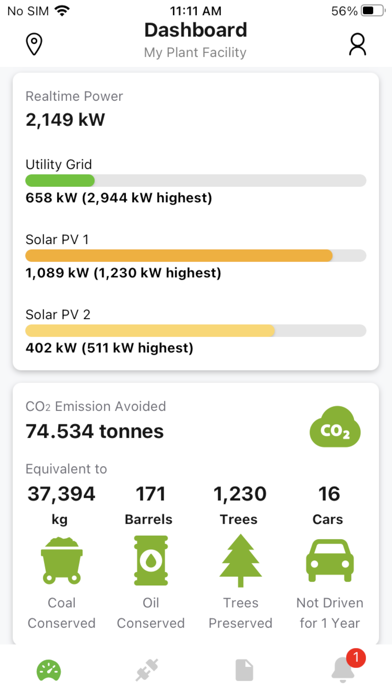Click the Solar PV 2 progress bar

196,331
